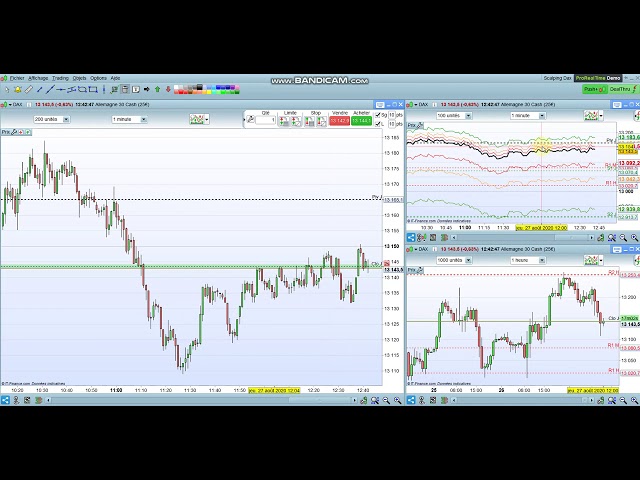Click the Prix label in hourly chart
This screenshot has height=480, width=640.
pyautogui.click(x=411, y=270)
